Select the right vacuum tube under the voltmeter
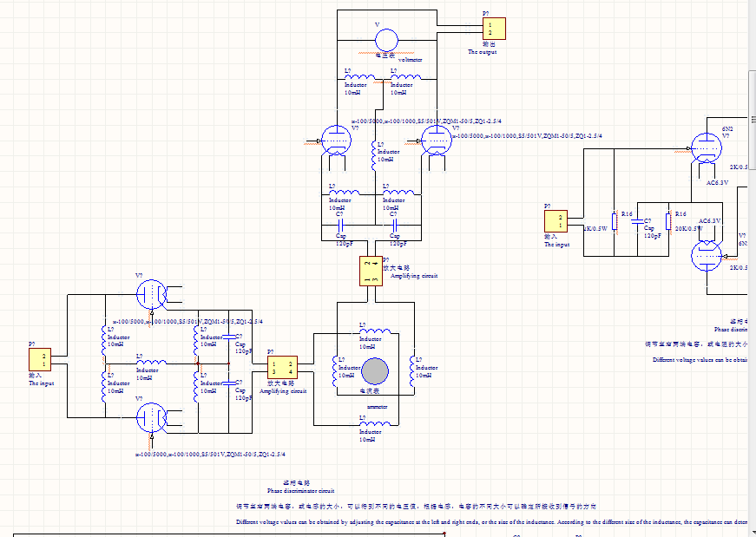This screenshot has width=756, height=537. pos(437,141)
